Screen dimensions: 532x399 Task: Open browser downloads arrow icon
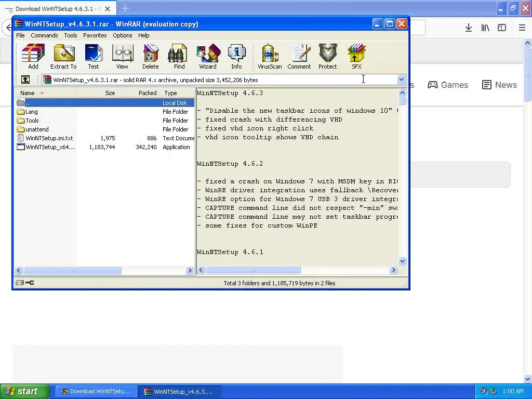coord(469,28)
